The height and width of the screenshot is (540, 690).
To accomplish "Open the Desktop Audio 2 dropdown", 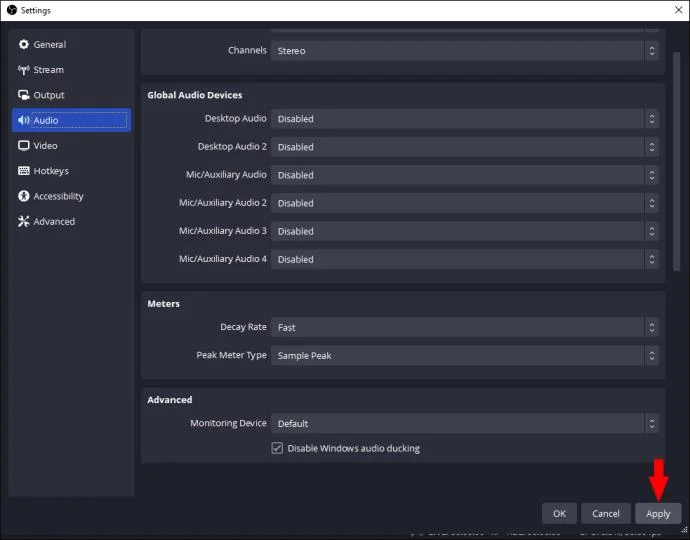I will (465, 147).
